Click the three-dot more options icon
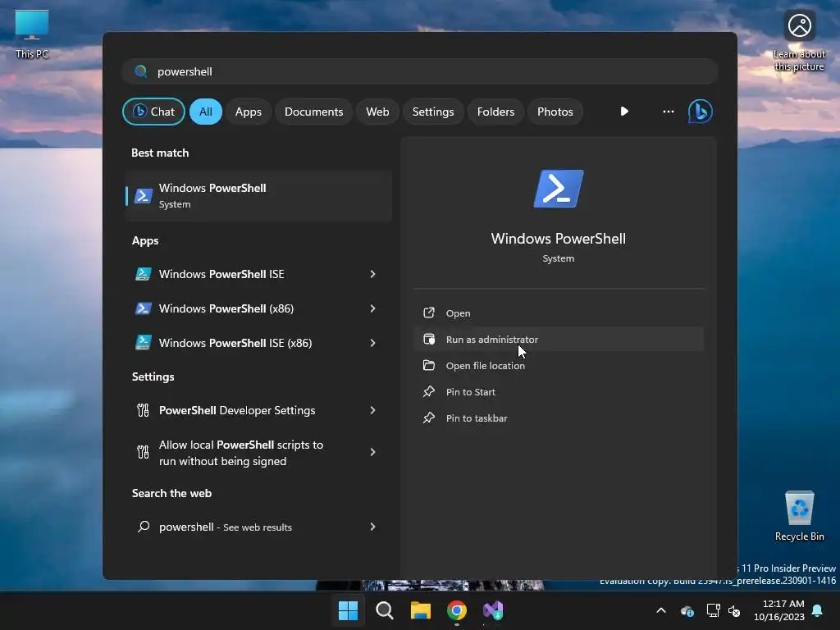This screenshot has width=840, height=630. tap(668, 112)
